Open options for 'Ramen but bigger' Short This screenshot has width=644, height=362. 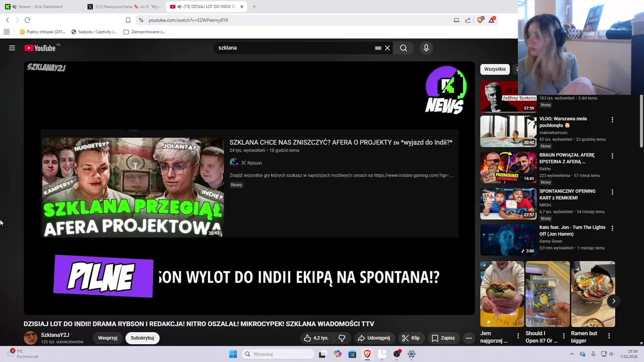pyautogui.click(x=609, y=336)
